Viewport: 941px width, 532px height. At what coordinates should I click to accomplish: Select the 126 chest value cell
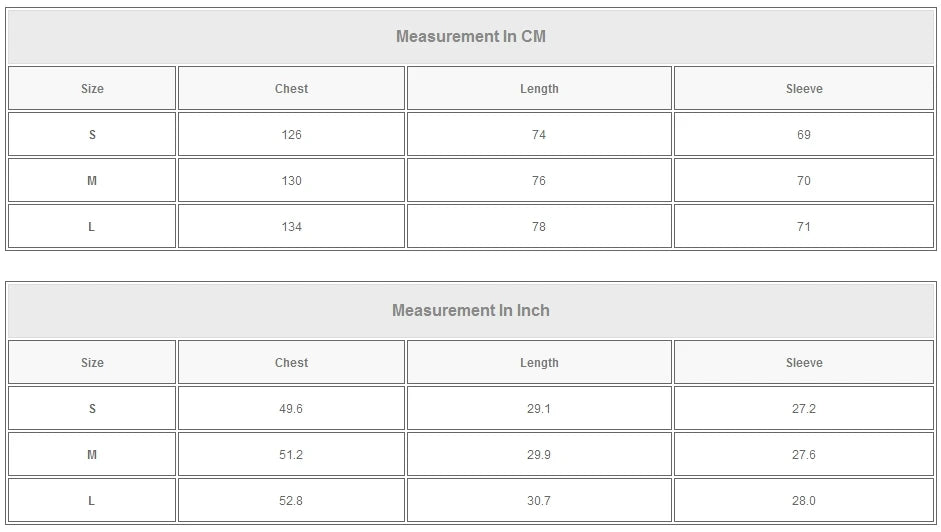291,135
